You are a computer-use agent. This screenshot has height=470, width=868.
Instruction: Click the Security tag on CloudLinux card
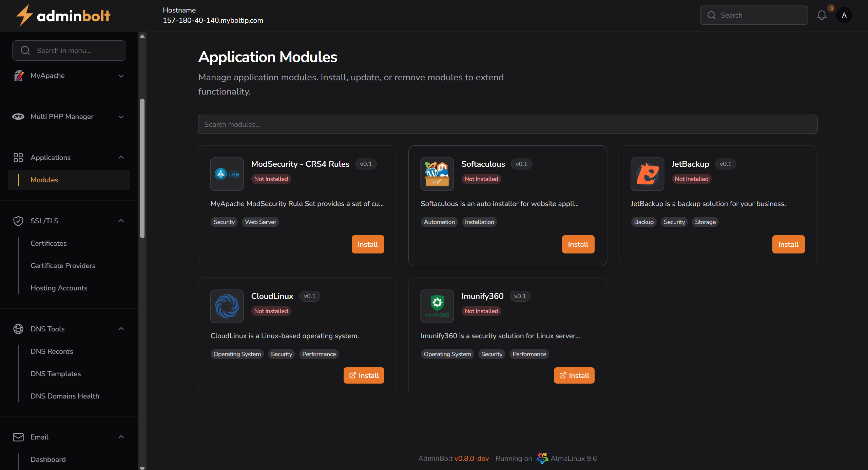[x=281, y=354]
